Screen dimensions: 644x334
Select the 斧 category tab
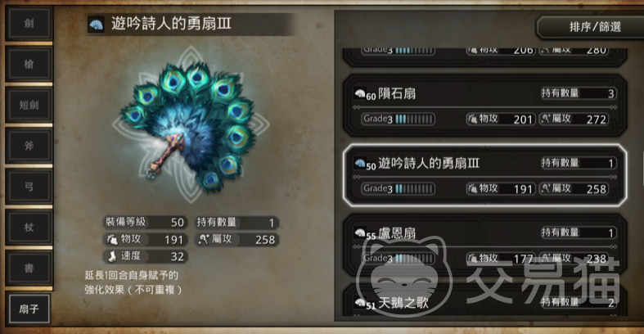[29, 146]
